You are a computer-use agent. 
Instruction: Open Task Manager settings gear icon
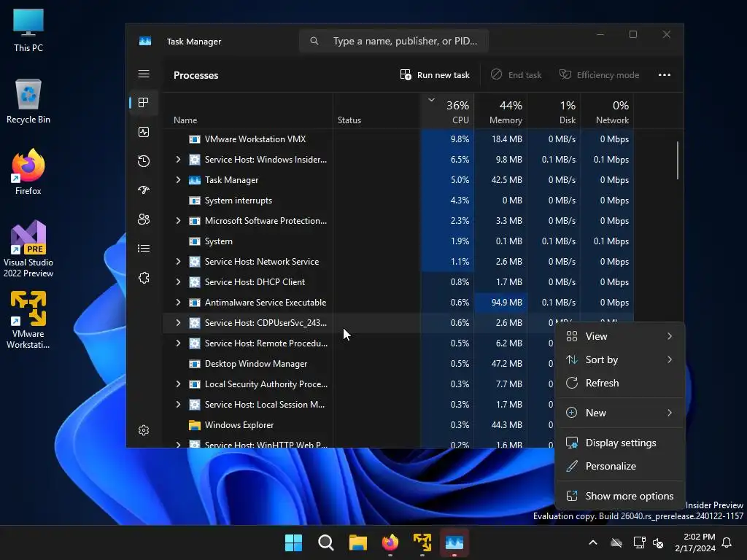[x=144, y=430]
